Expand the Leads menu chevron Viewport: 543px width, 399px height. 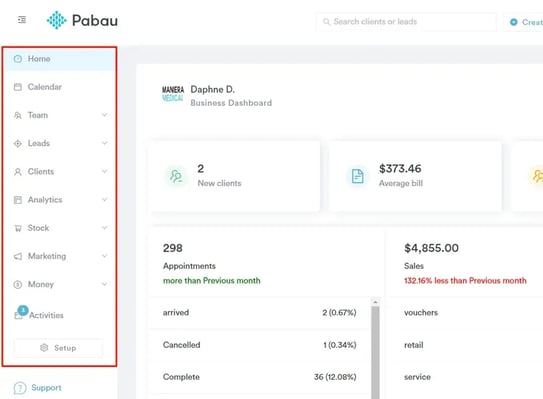tap(105, 143)
